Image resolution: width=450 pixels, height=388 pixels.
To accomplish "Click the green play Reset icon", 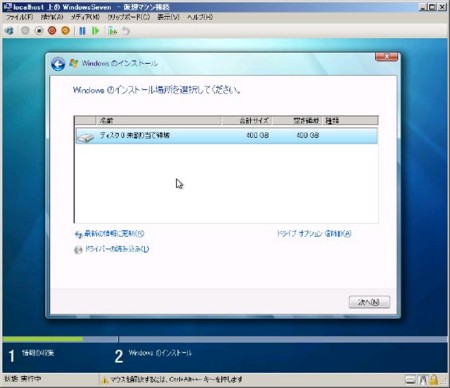I will [96, 31].
